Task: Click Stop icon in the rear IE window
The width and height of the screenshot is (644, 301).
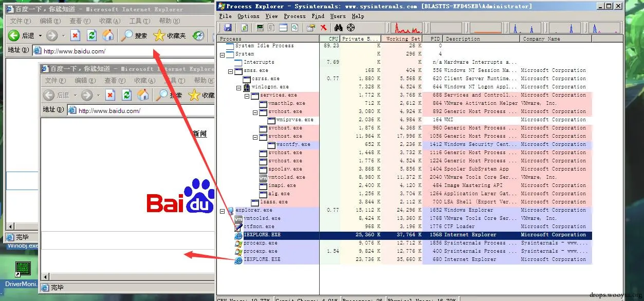Action: 76,35
